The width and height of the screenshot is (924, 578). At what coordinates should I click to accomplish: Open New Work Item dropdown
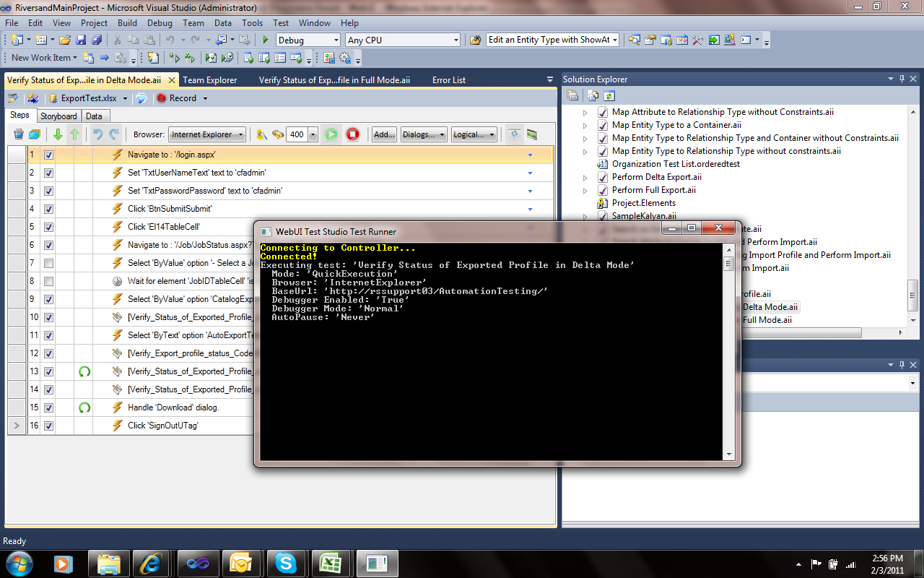point(76,58)
